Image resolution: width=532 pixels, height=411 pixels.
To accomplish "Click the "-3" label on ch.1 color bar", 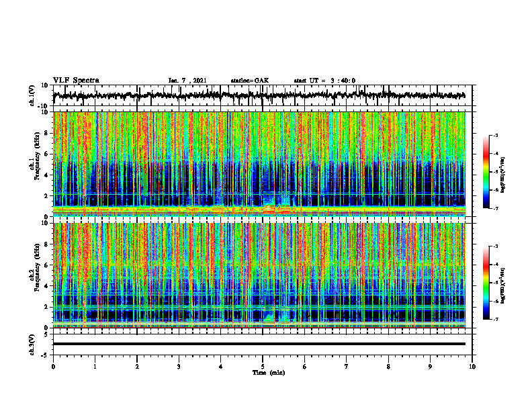I will [496, 135].
